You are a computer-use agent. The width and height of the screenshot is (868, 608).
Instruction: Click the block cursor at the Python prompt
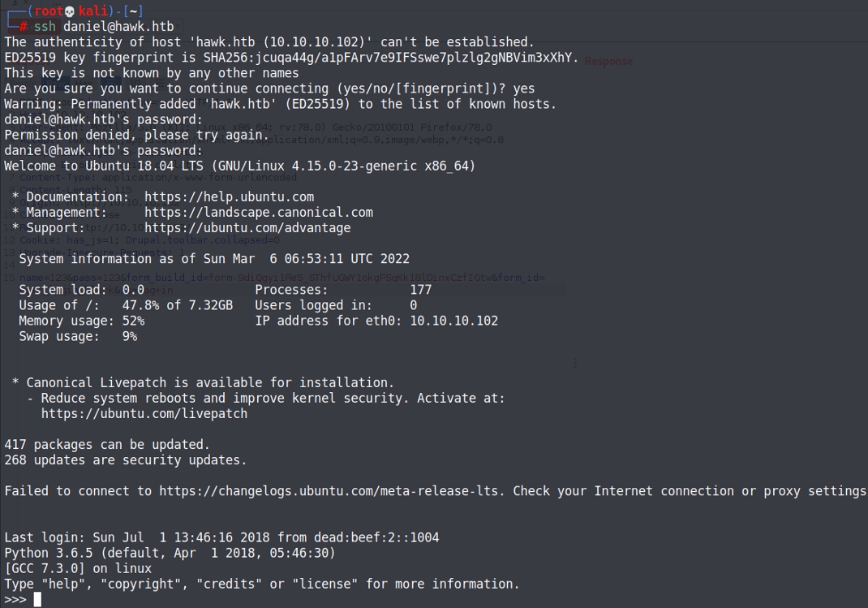(37, 600)
